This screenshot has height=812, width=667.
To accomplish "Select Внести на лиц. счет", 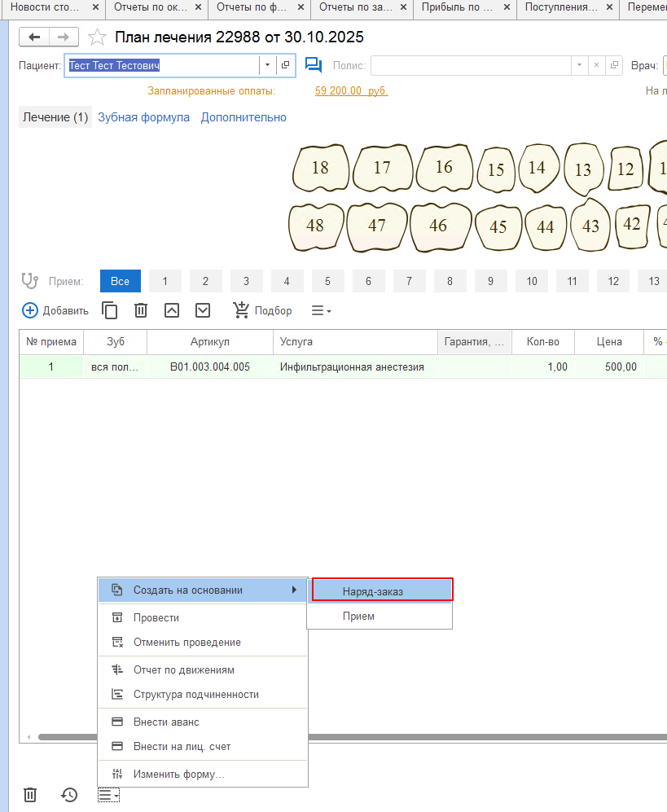I will pyautogui.click(x=203, y=747).
